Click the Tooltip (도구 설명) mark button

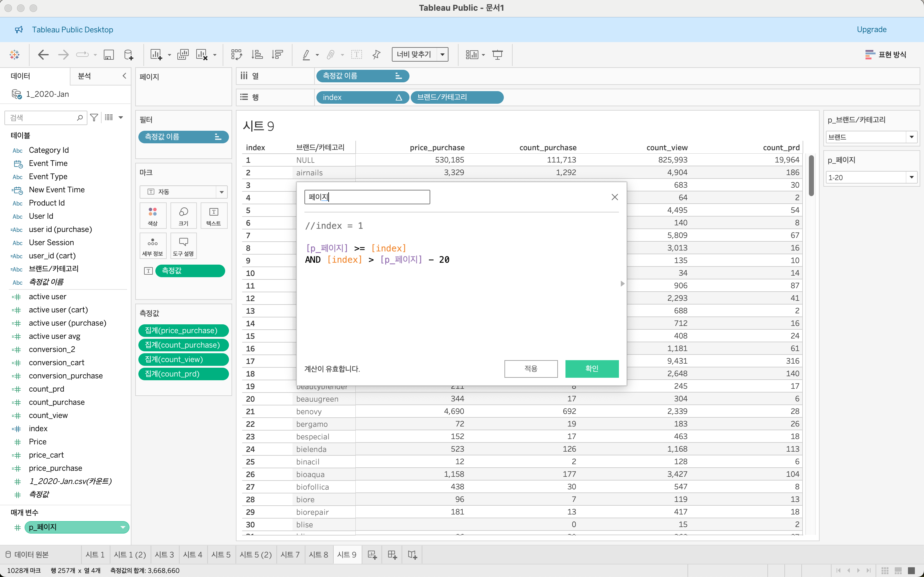(183, 246)
